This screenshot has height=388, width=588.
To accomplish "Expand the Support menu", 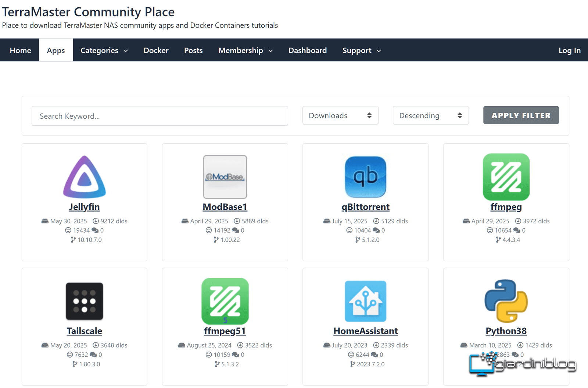I will 362,50.
